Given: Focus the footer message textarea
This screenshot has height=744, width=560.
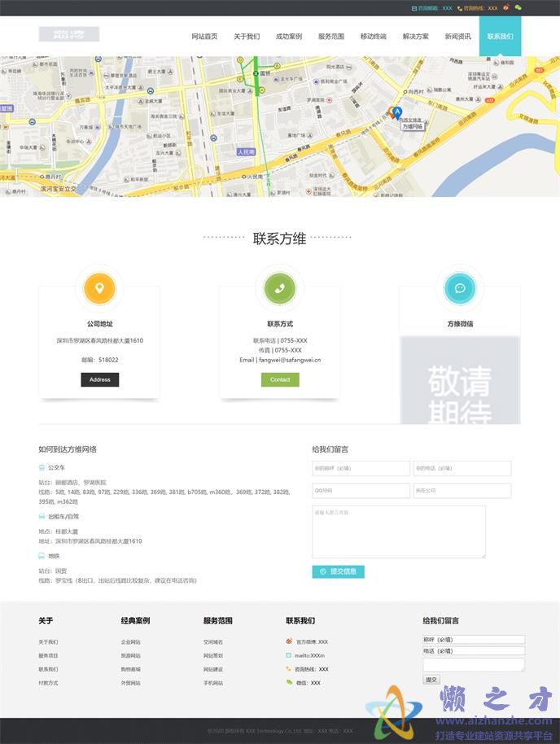Looking at the screenshot, I should (x=474, y=665).
